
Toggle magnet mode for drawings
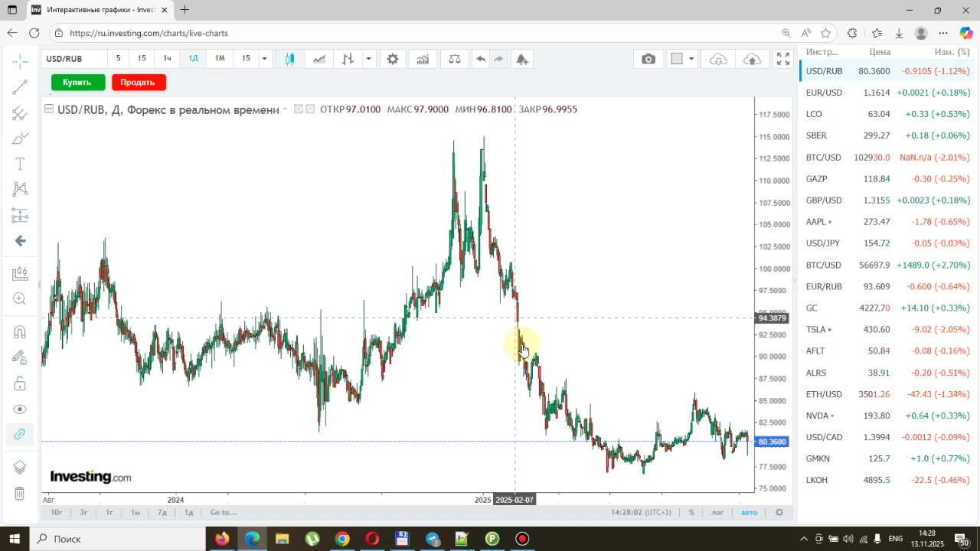(x=20, y=331)
